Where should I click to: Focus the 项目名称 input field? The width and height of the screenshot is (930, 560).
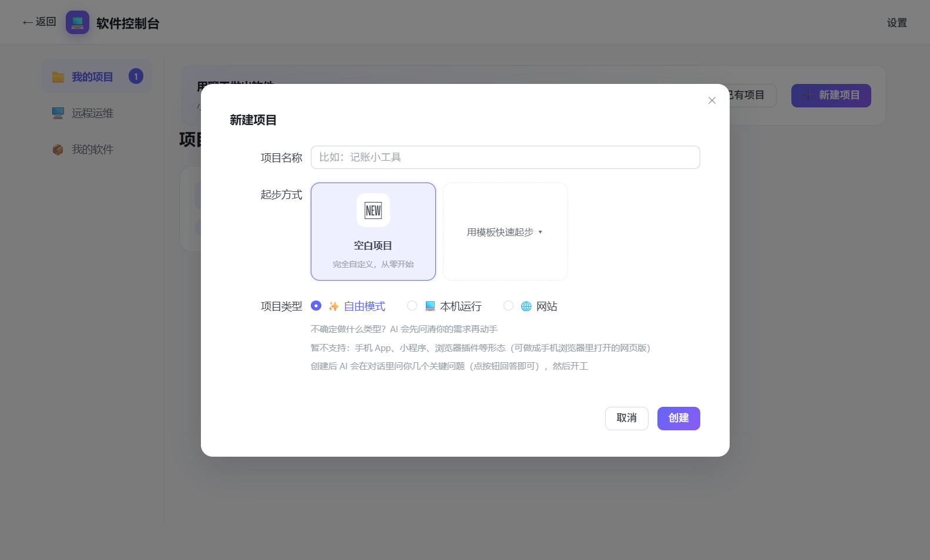505,157
